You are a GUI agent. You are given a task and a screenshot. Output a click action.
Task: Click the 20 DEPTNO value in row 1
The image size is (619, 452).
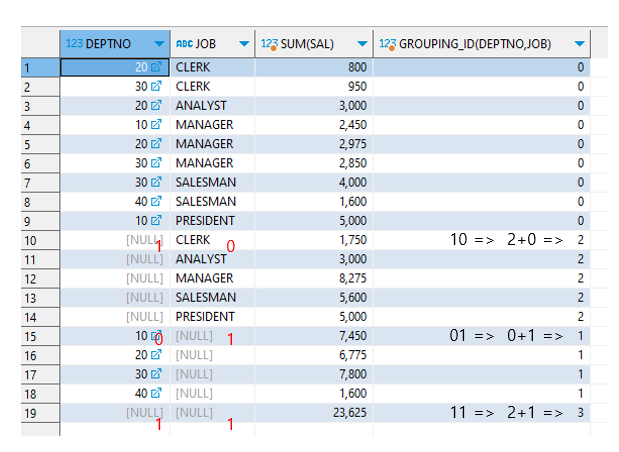[x=141, y=67]
